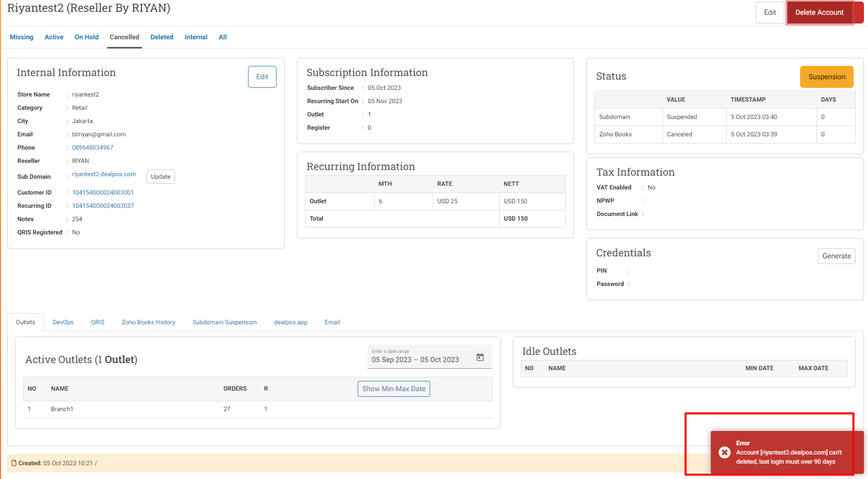
Task: Click the MAX DATE column header
Action: pos(813,368)
